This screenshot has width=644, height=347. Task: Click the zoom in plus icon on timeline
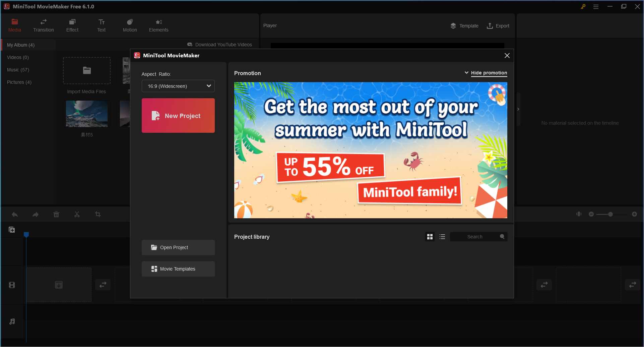tap(634, 214)
